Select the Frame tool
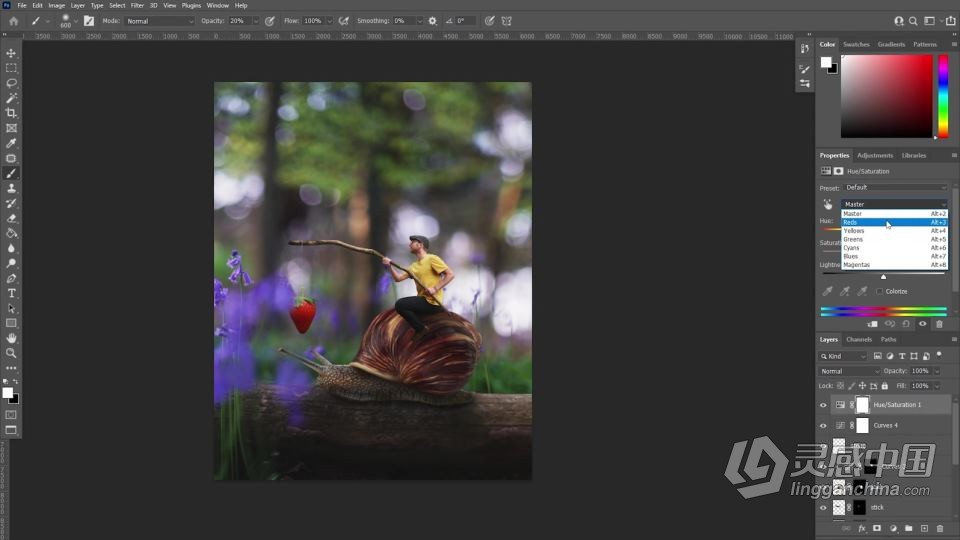 tap(11, 128)
